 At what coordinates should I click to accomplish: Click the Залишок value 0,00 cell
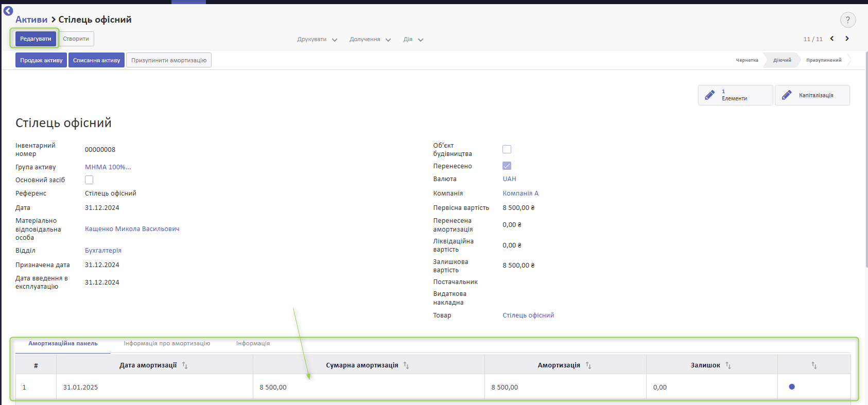tap(712, 387)
